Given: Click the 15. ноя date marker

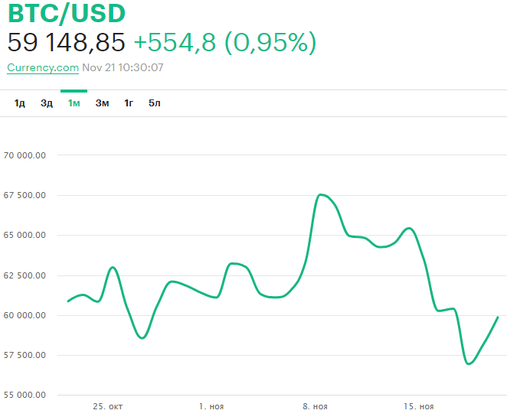Looking at the screenshot, I should pos(419,406).
